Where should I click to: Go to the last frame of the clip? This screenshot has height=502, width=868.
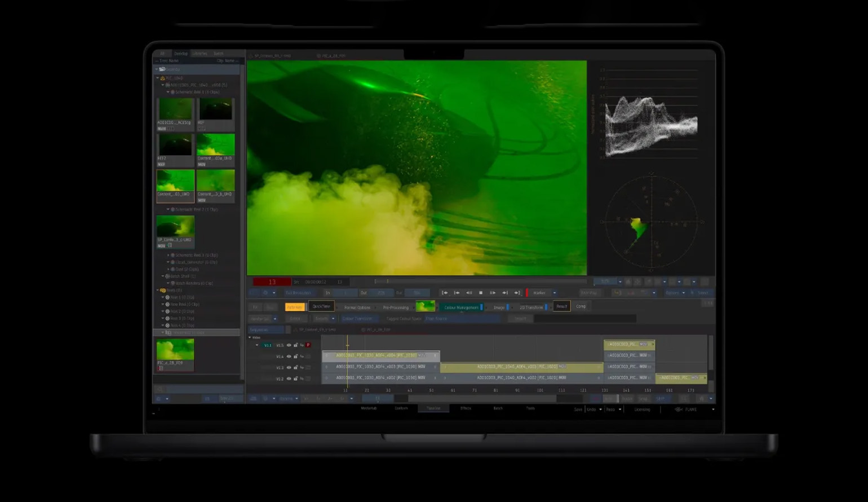pos(517,293)
